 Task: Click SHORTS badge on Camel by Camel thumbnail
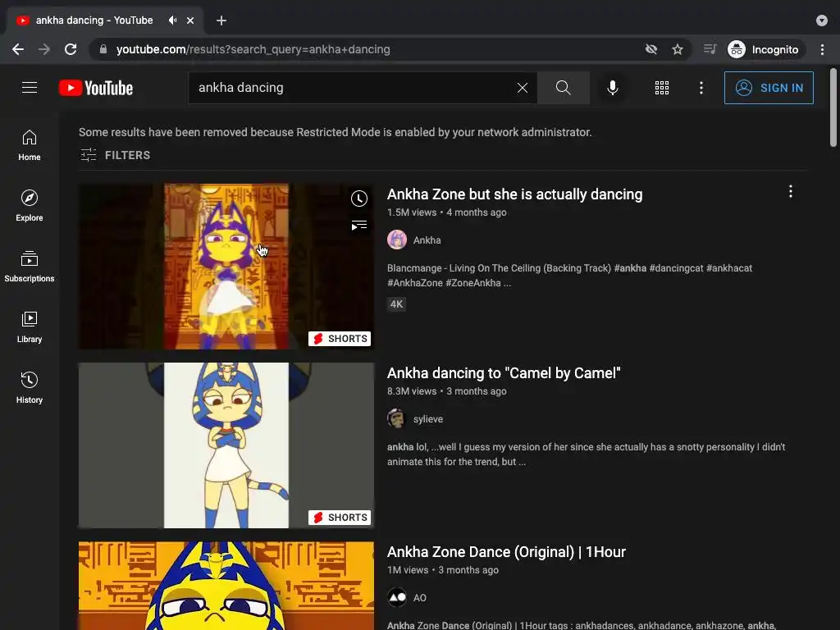point(340,518)
